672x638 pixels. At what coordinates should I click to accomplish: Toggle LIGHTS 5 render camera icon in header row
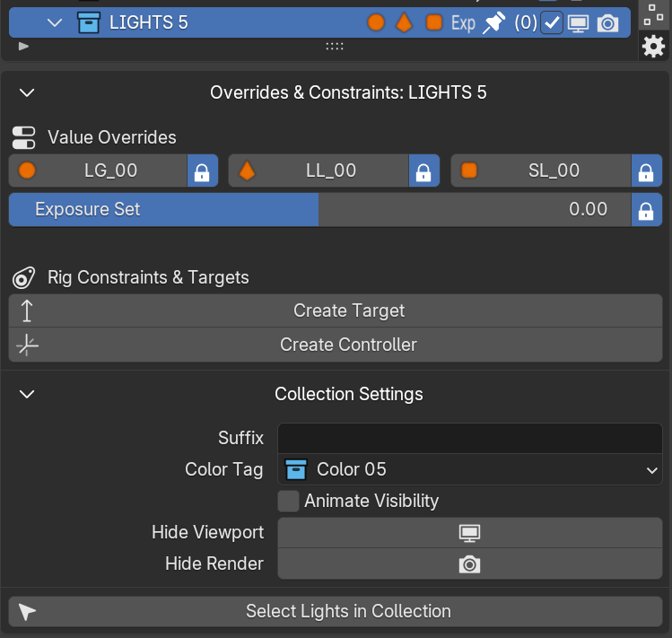pyautogui.click(x=607, y=23)
